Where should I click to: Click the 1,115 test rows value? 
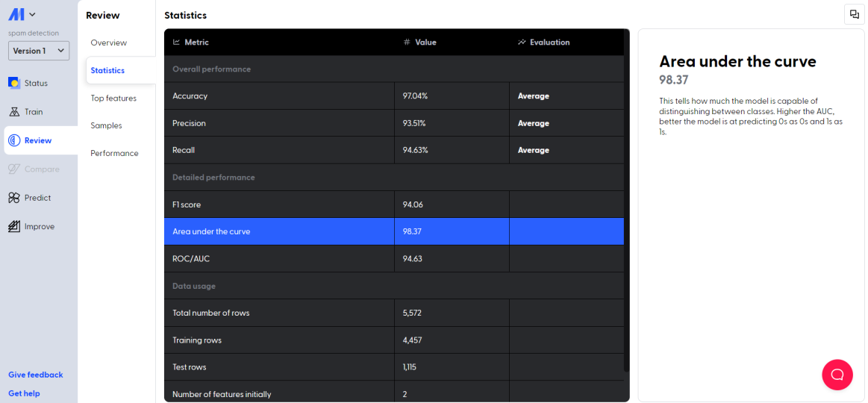tap(410, 367)
